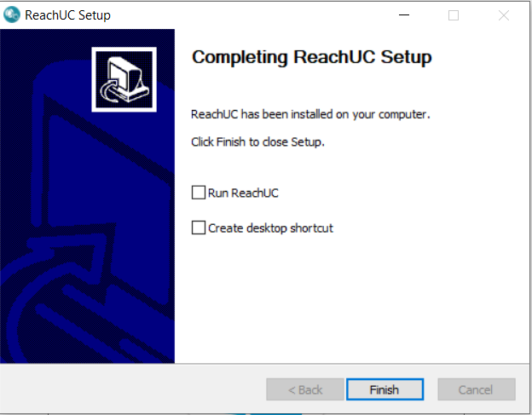The width and height of the screenshot is (532, 415).
Task: Click the 'ReachUC Setup' window title text
Action: click(67, 15)
